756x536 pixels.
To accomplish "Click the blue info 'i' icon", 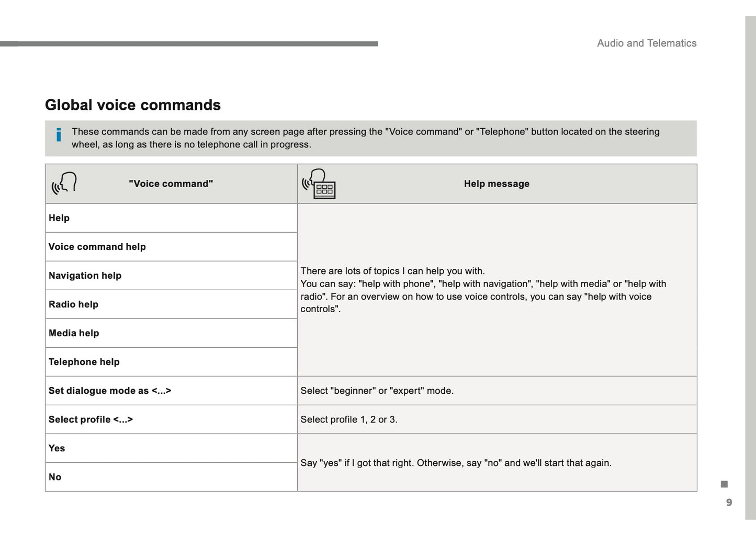I will point(59,135).
